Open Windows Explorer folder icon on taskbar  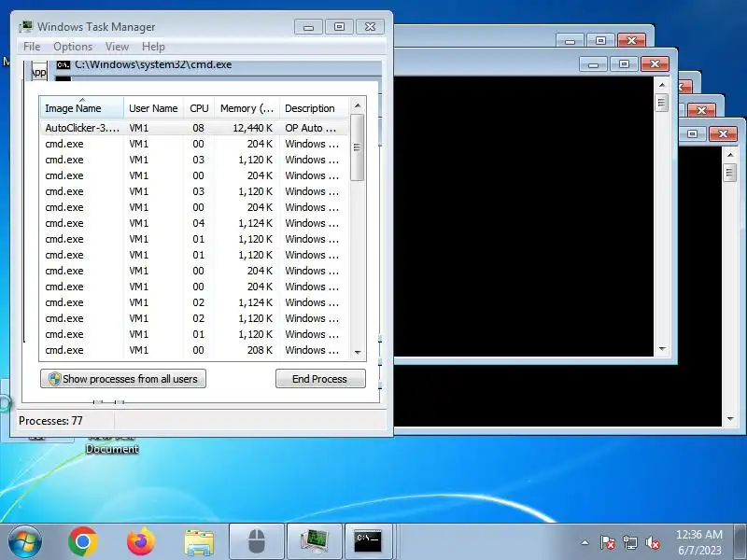pos(199,542)
